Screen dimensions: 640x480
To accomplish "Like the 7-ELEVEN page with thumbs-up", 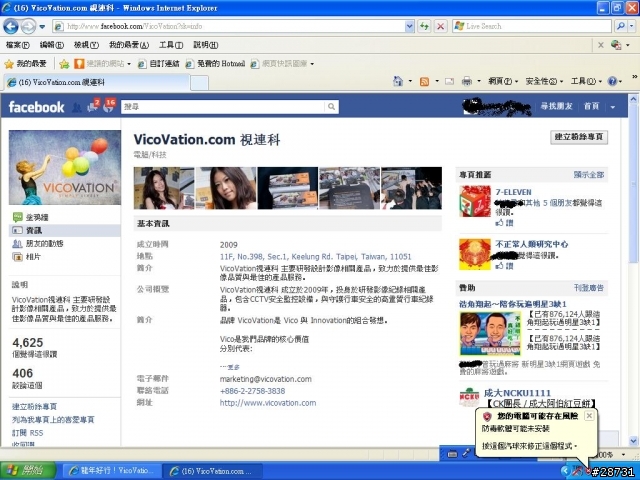I will (x=504, y=222).
